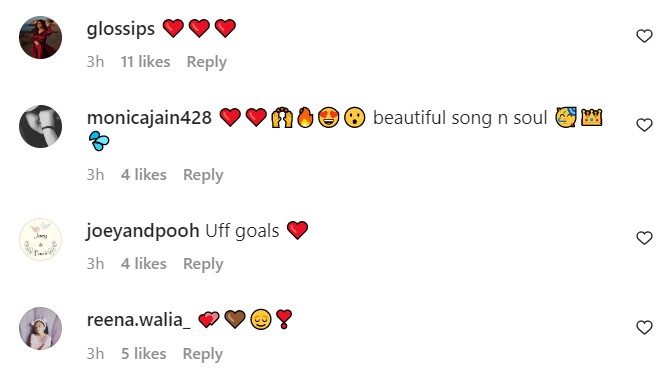Reply to reena.walia_ comment
The image size is (664, 382).
click(202, 354)
